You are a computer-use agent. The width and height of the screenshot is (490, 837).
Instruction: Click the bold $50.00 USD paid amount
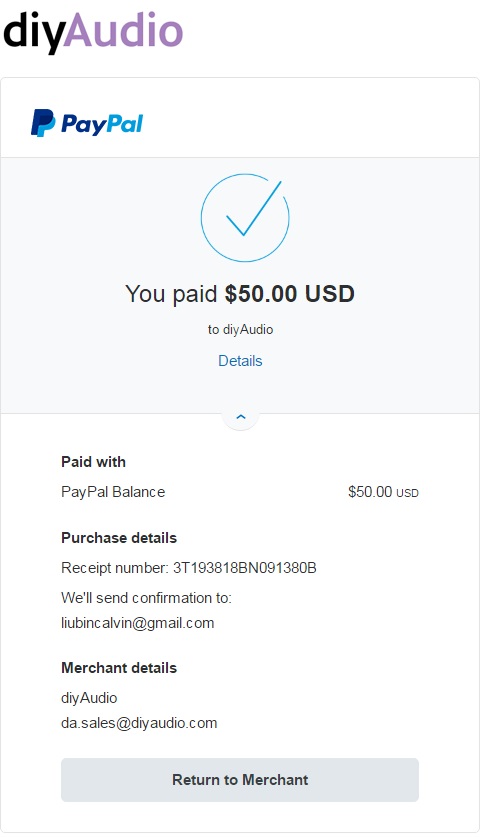pyautogui.click(x=290, y=294)
